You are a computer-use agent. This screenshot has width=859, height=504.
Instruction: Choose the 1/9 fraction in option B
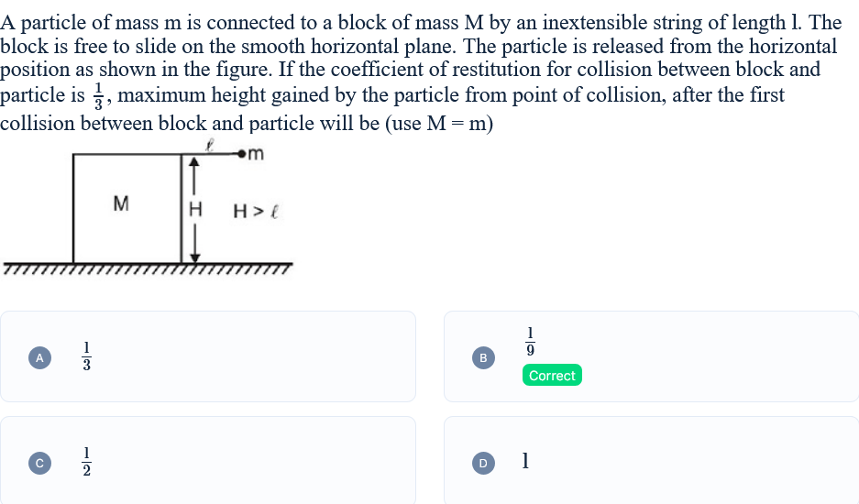coord(530,341)
